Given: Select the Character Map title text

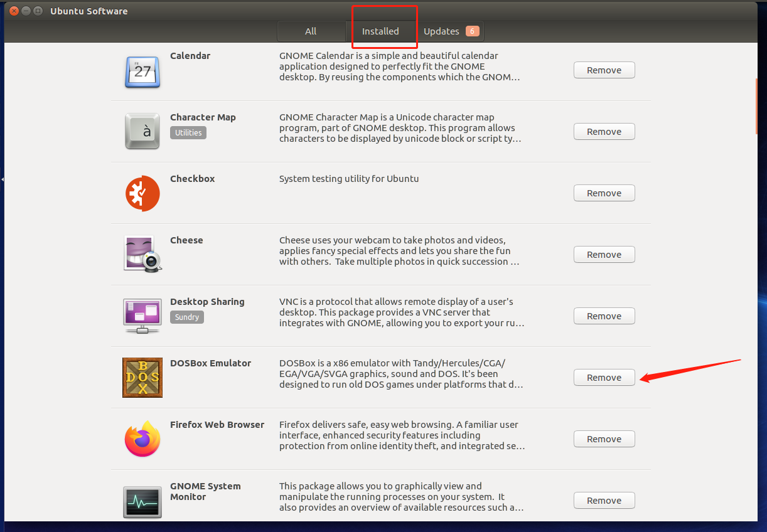Looking at the screenshot, I should (203, 117).
